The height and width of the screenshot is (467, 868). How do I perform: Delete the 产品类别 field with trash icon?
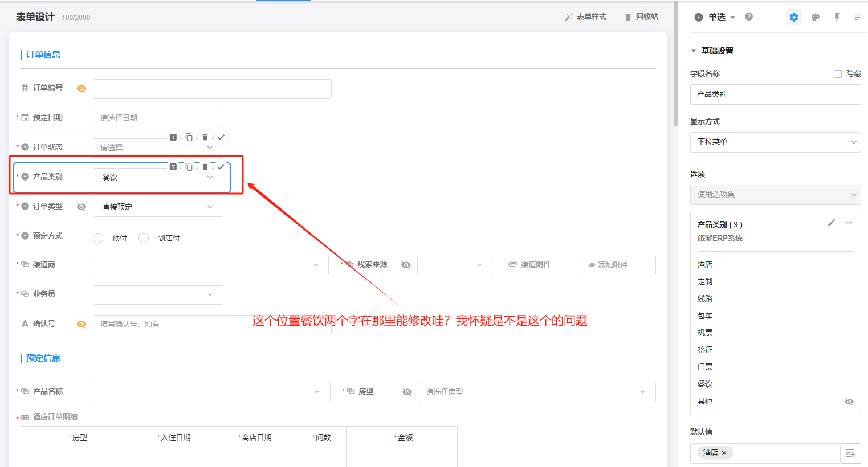click(x=205, y=167)
